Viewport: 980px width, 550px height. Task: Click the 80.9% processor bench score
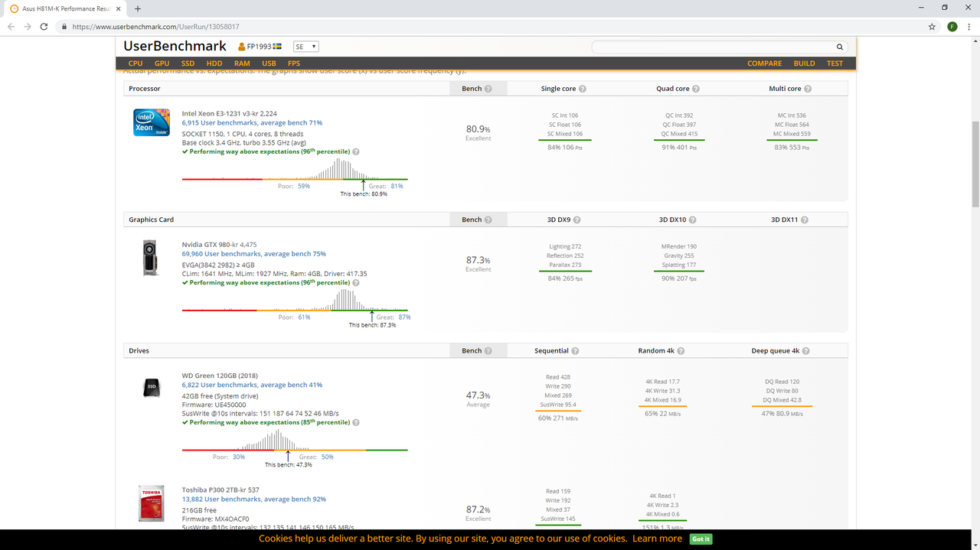coord(478,129)
